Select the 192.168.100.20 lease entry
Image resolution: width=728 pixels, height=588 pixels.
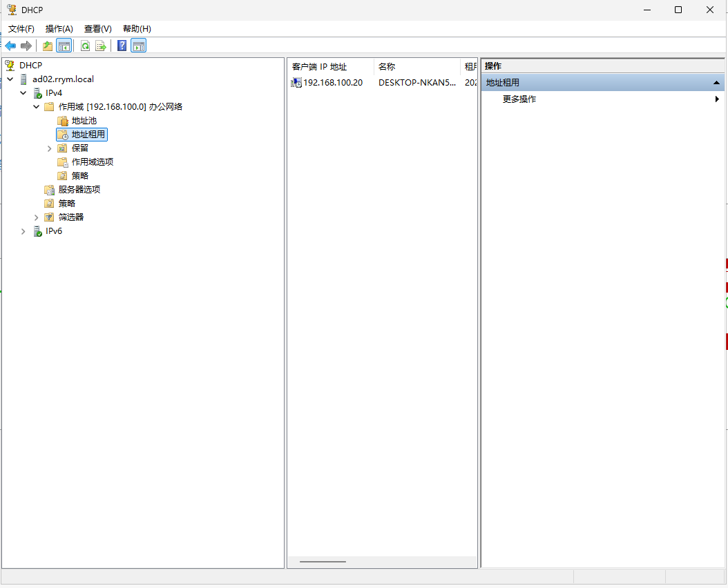(332, 82)
